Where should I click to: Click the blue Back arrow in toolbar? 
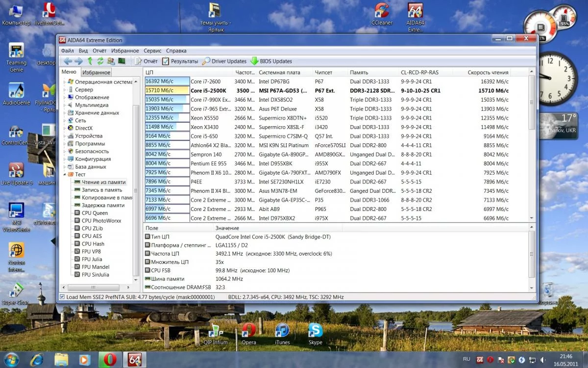pyautogui.click(x=68, y=61)
